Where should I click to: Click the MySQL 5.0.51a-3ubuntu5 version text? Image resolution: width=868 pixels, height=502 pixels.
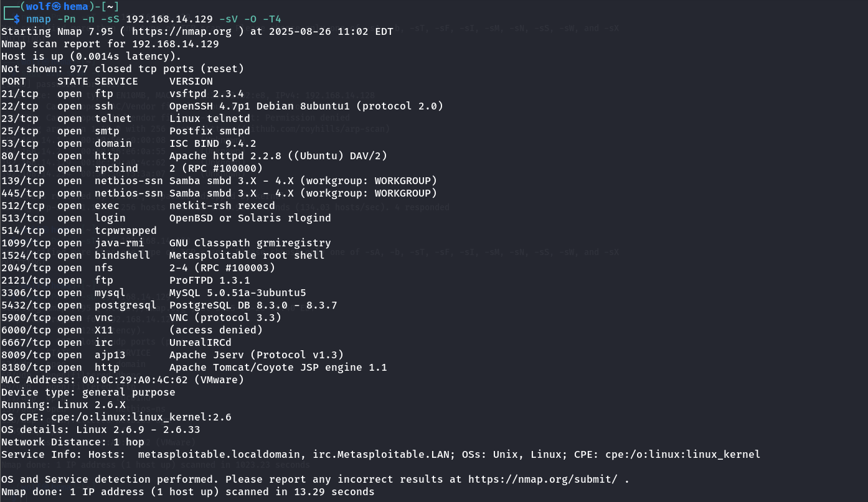(238, 292)
